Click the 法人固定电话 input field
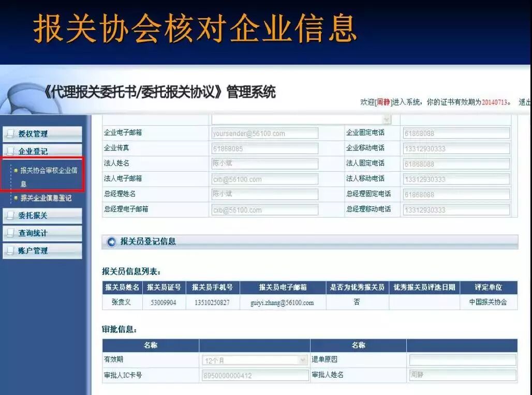Viewport: 532px width, 395px height. tap(456, 164)
